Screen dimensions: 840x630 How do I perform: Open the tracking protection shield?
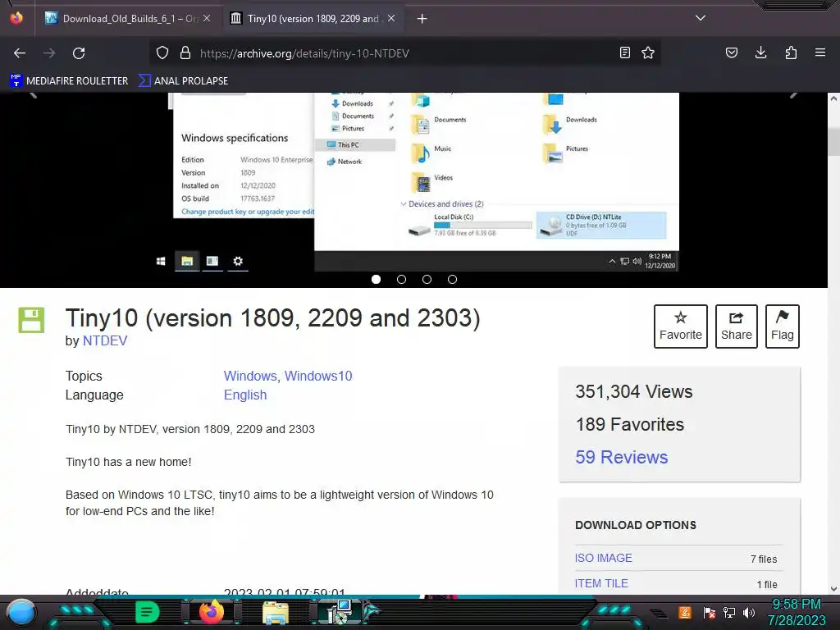[x=162, y=53]
